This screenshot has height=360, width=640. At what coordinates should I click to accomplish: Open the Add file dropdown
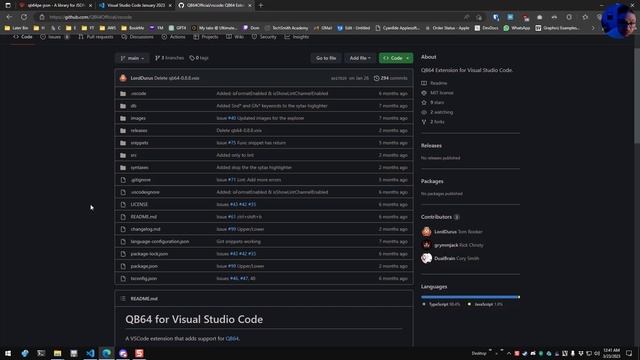[x=360, y=58]
